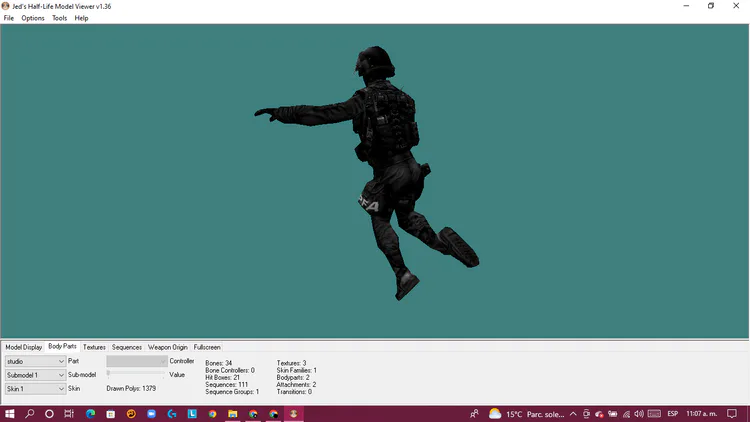Image resolution: width=750 pixels, height=422 pixels.
Task: Expand the Skin 1 dropdown
Action: [x=35, y=389]
